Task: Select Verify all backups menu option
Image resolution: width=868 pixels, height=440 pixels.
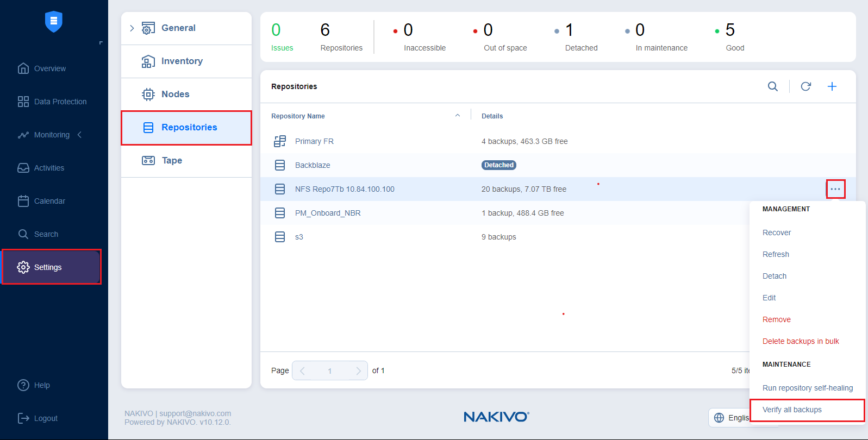Action: pyautogui.click(x=792, y=410)
